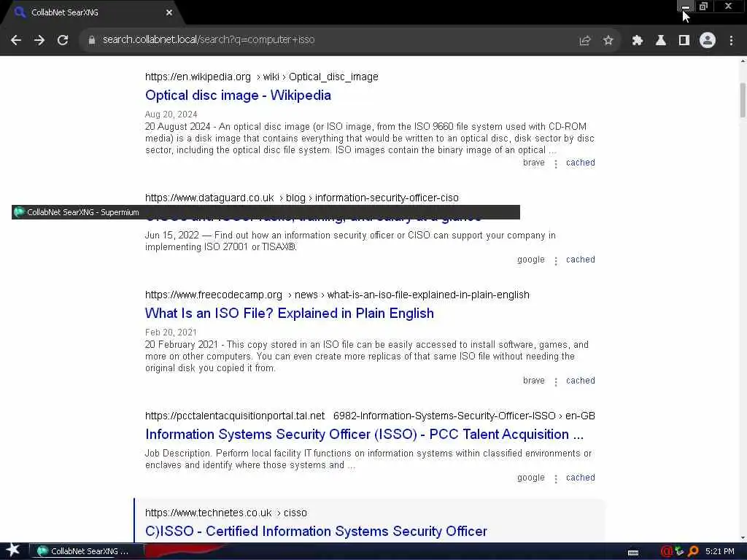Image resolution: width=747 pixels, height=560 pixels.
Task: Click the keyboard icon in system tray
Action: (633, 553)
